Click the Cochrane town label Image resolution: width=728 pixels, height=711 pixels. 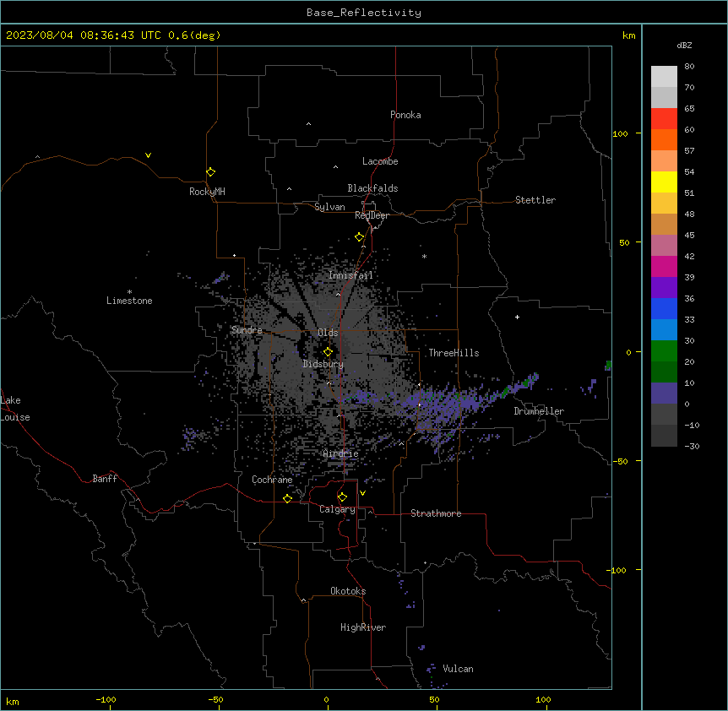tap(272, 480)
